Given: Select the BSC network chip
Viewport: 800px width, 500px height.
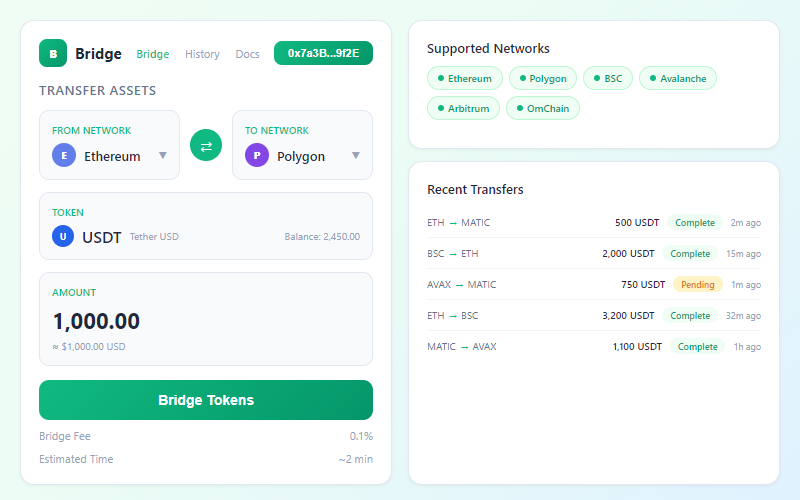Looking at the screenshot, I should pyautogui.click(x=607, y=78).
